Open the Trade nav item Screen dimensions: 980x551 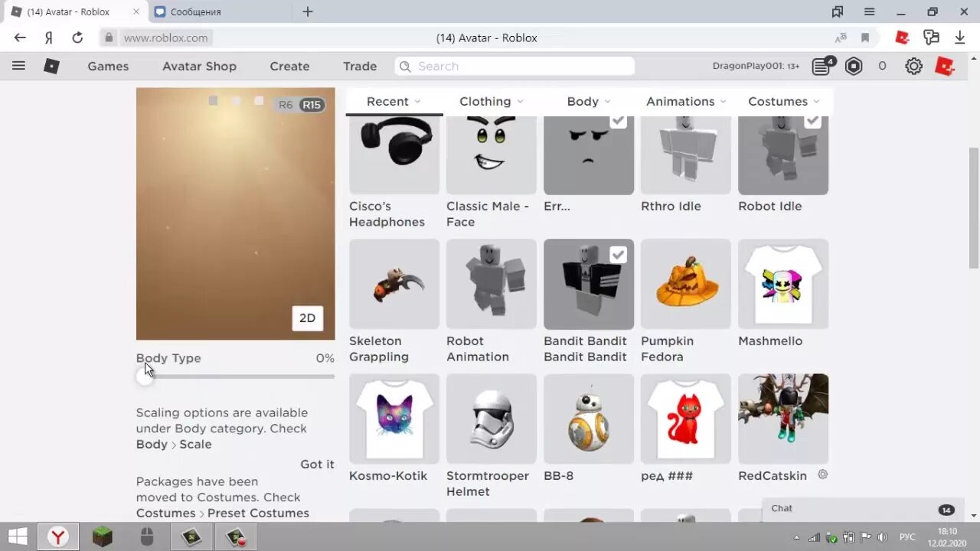point(360,67)
